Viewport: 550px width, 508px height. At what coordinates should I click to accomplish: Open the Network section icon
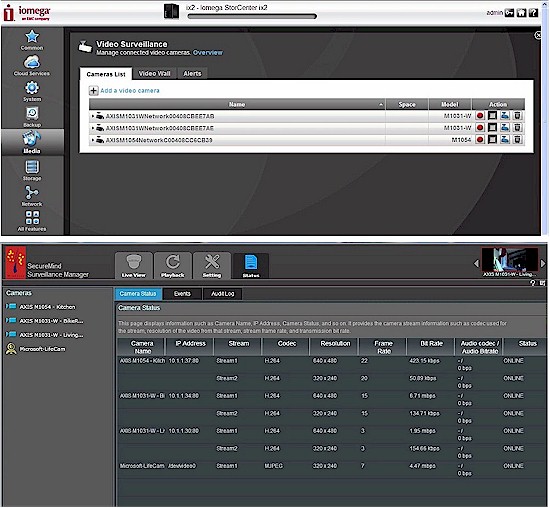pyautogui.click(x=32, y=196)
